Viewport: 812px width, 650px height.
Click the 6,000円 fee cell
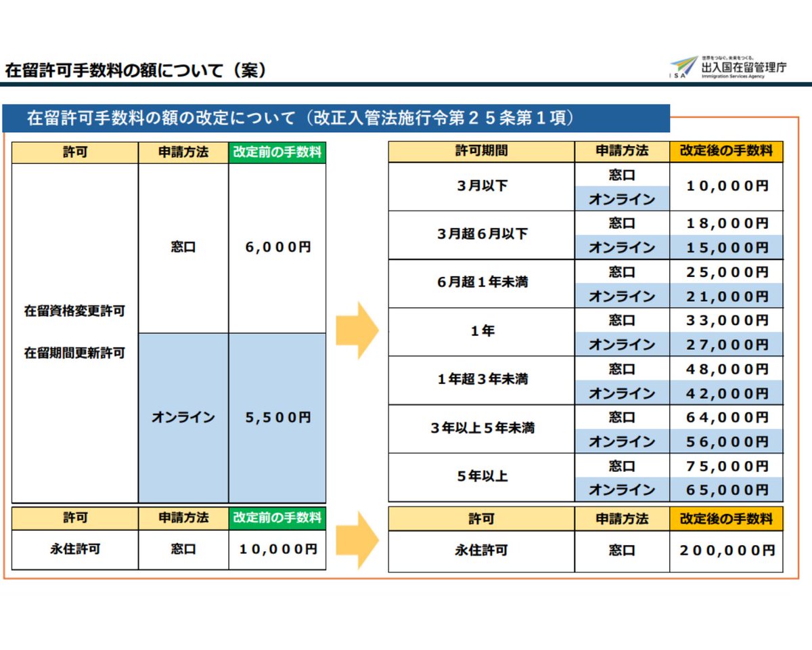[277, 248]
